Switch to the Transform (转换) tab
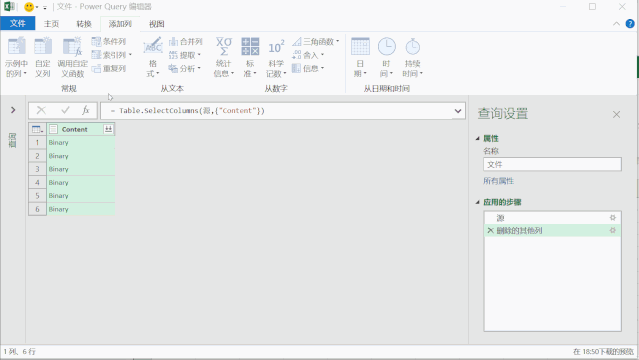This screenshot has height=360, width=639. click(84, 24)
